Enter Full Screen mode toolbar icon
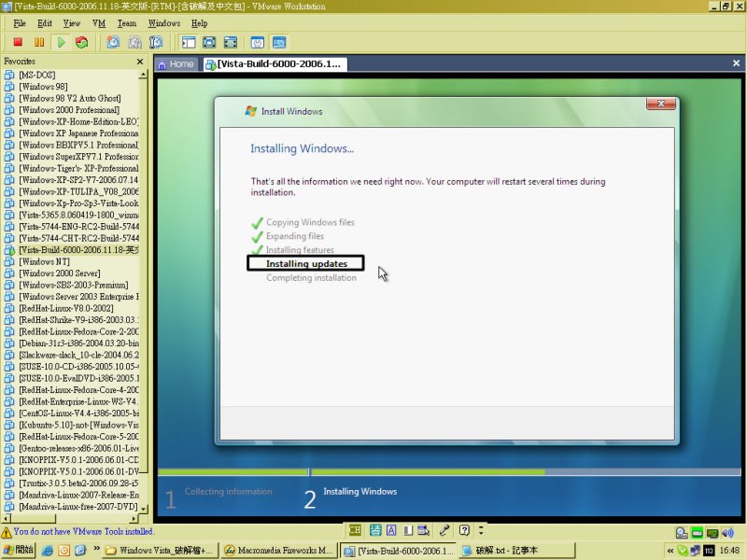 pyautogui.click(x=231, y=42)
